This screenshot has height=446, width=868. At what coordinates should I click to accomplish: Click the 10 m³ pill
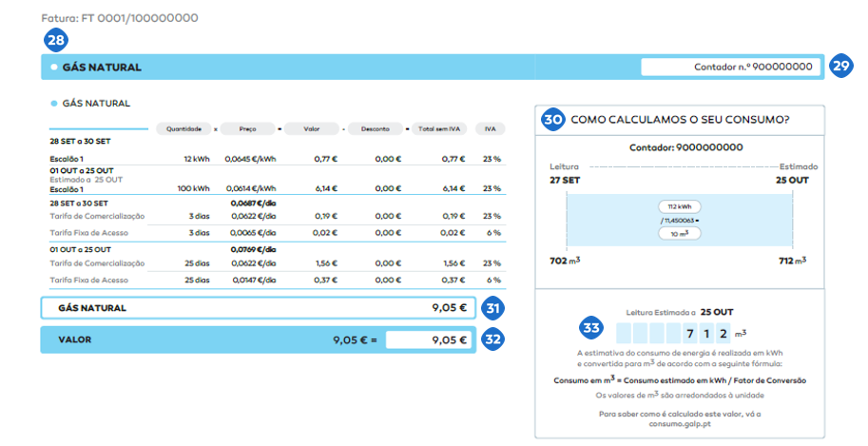(679, 234)
